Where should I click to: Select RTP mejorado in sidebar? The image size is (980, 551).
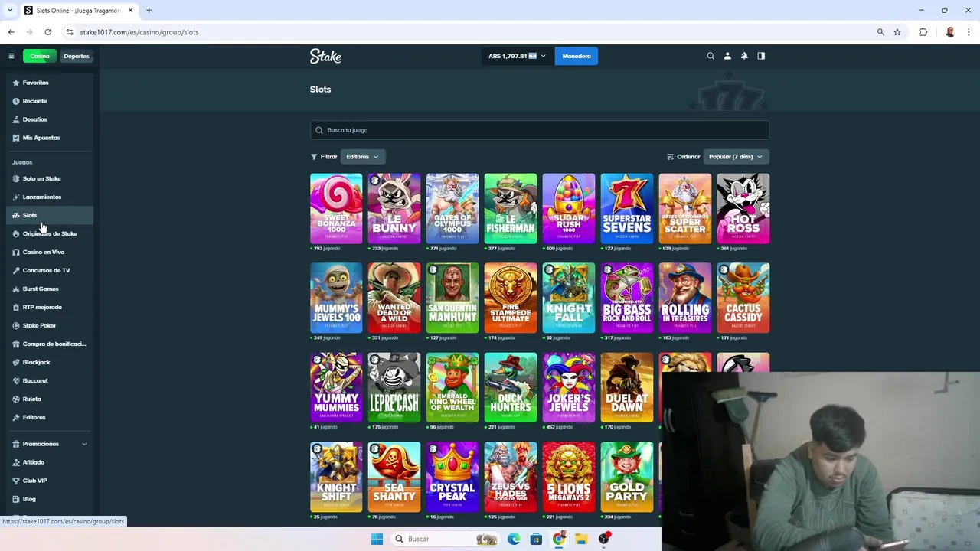click(x=50, y=307)
